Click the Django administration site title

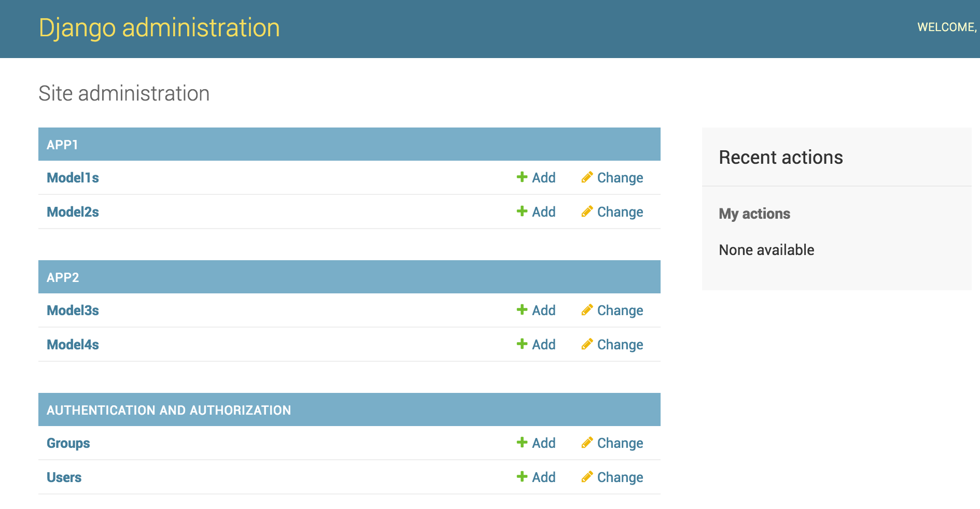click(159, 28)
